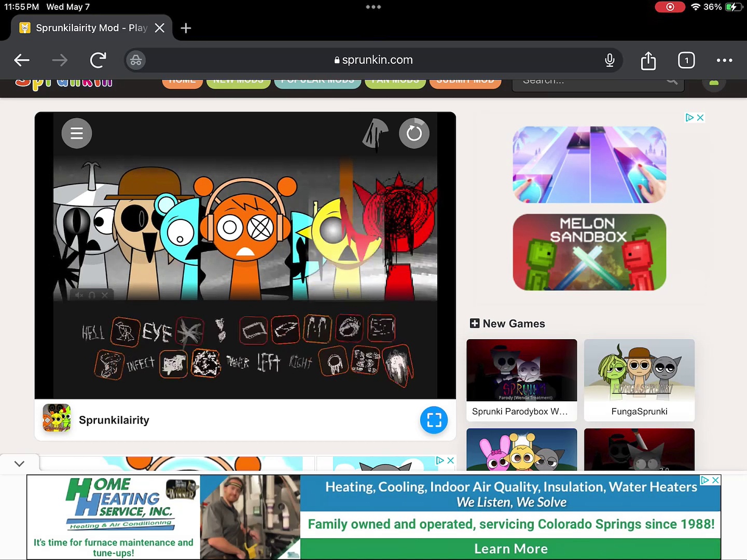Close the sidebar ad with the X
This screenshot has width=747, height=560.
[x=700, y=118]
